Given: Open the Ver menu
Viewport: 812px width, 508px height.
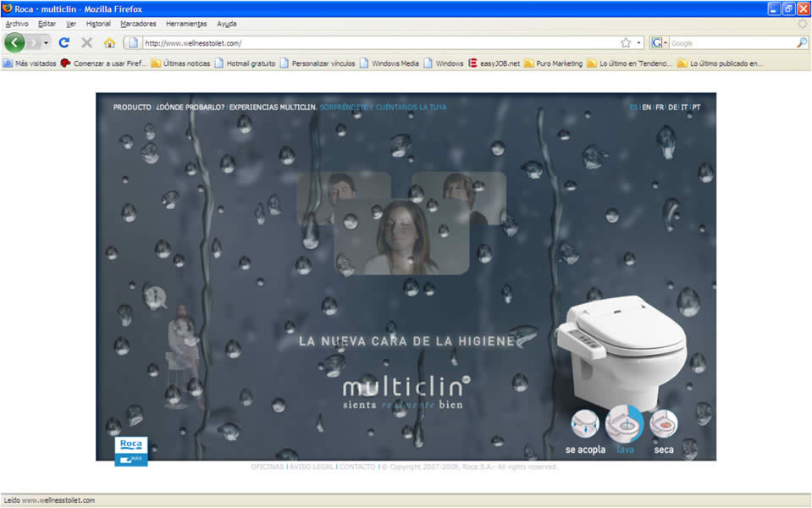Looking at the screenshot, I should pos(71,24).
